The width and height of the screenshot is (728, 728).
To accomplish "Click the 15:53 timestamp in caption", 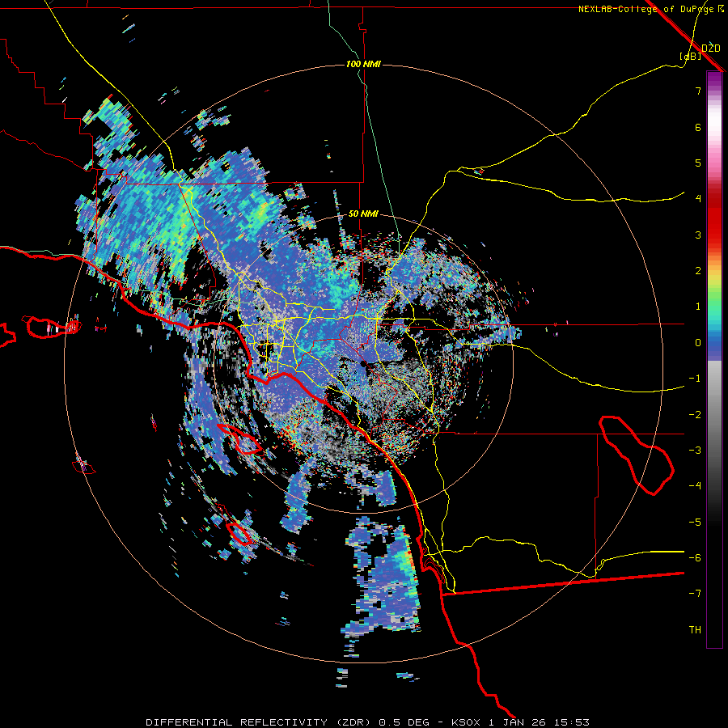I will [571, 722].
